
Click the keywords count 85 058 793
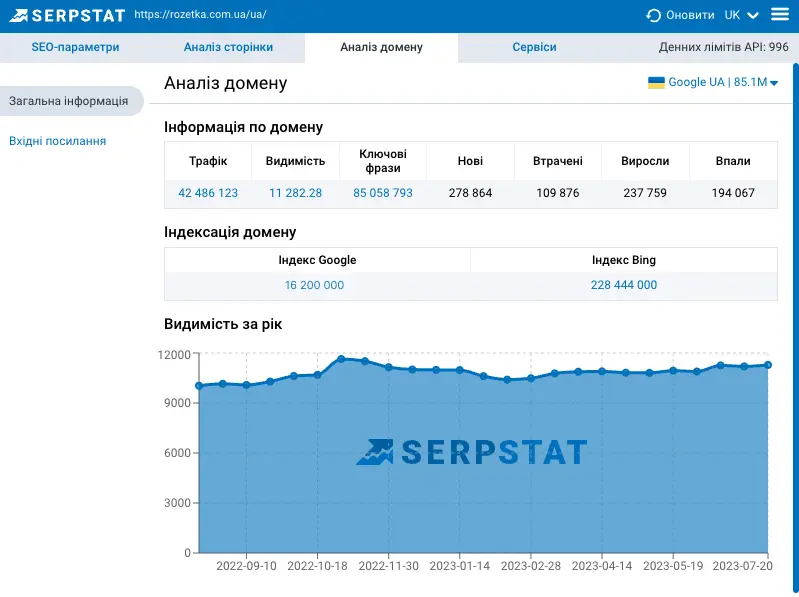383,193
